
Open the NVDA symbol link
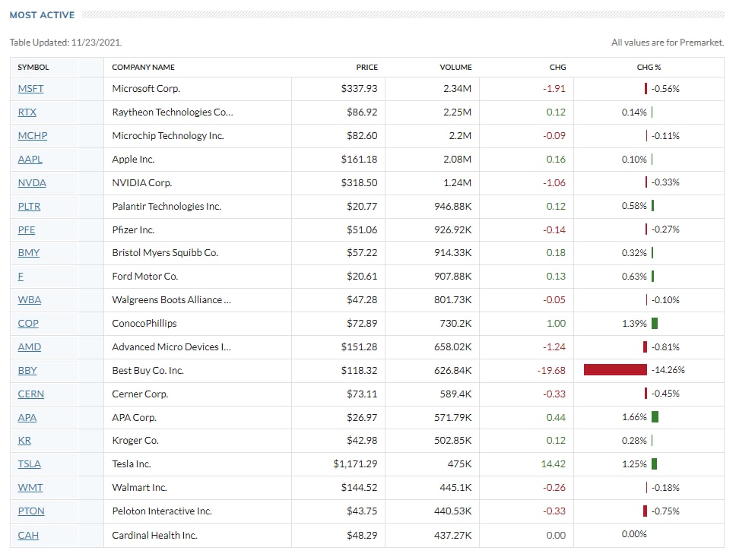tap(32, 182)
